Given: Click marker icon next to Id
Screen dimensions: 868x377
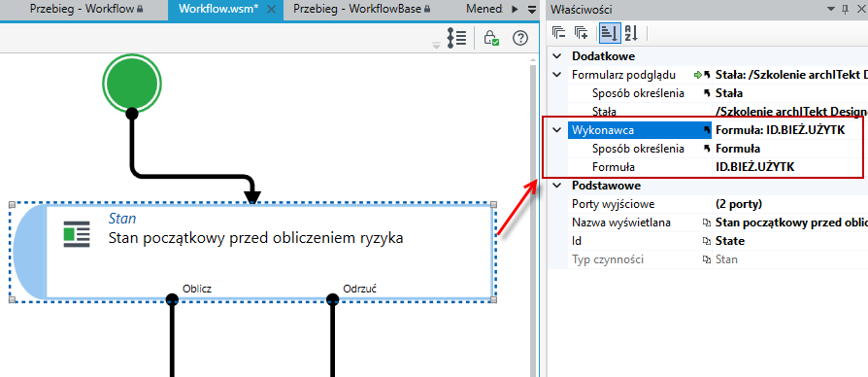Looking at the screenshot, I should [x=707, y=241].
